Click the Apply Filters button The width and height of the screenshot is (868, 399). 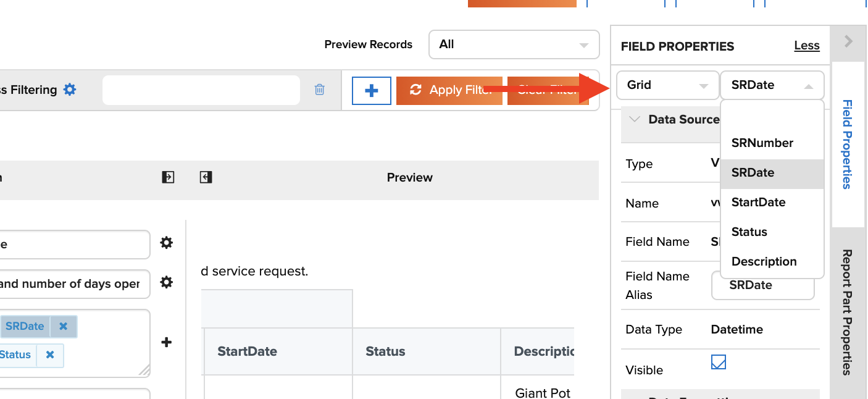click(449, 90)
